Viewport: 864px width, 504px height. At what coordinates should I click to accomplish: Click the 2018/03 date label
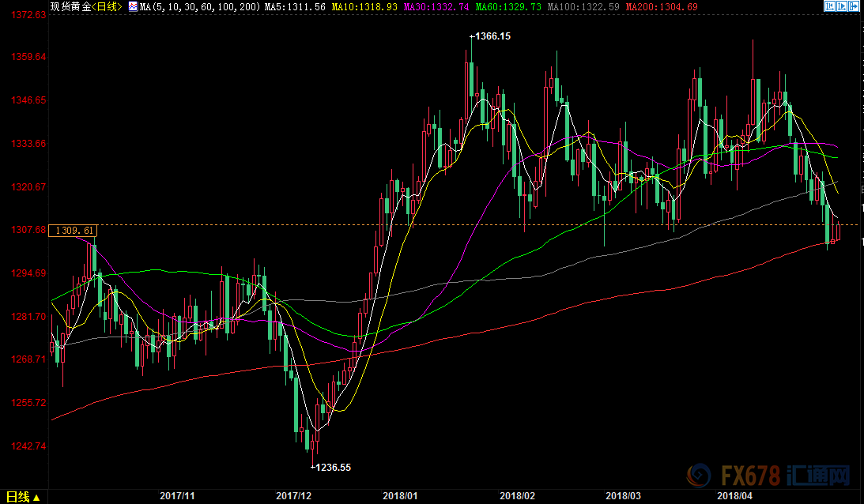coord(623,496)
